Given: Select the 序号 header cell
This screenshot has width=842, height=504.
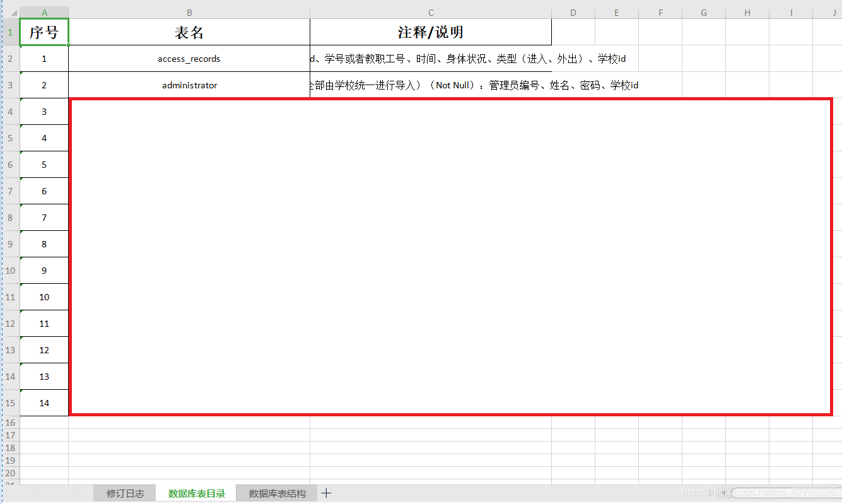Looking at the screenshot, I should click(x=44, y=32).
